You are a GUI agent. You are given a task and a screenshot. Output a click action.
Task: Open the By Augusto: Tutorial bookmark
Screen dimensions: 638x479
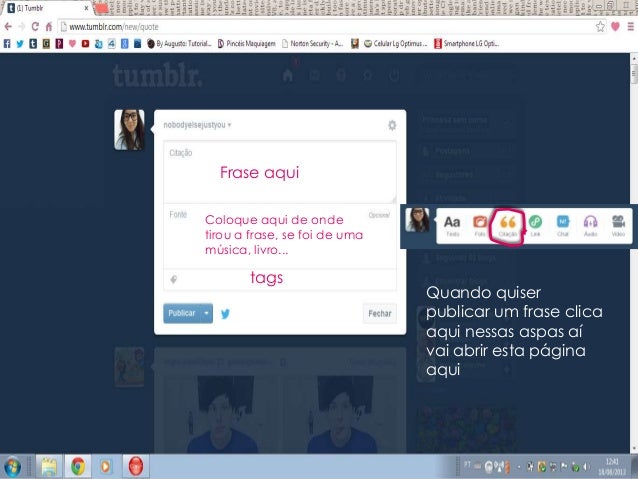tap(179, 44)
